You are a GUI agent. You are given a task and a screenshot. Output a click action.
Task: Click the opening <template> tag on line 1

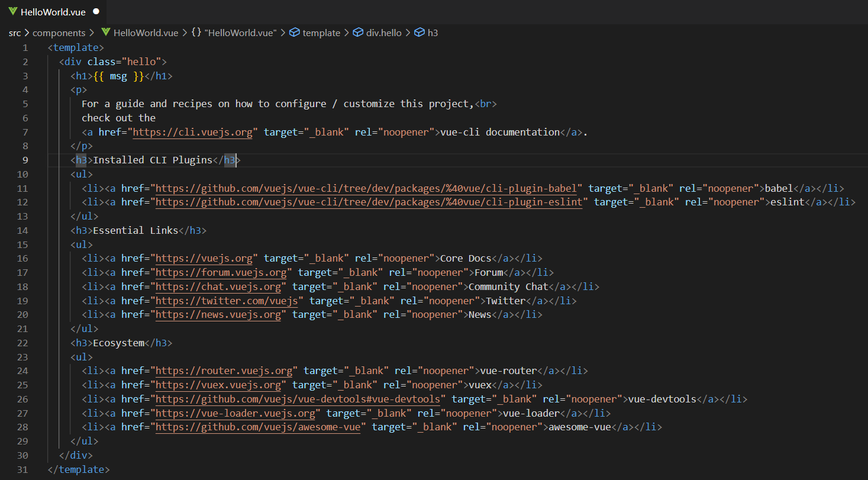[76, 47]
